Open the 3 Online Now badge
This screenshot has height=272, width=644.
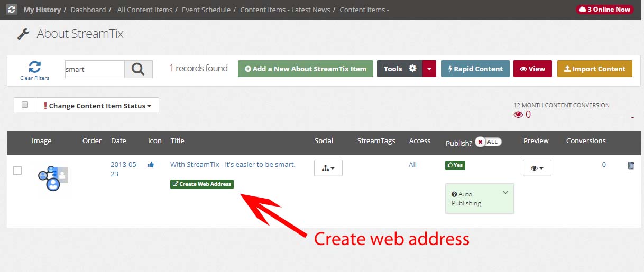tap(604, 10)
